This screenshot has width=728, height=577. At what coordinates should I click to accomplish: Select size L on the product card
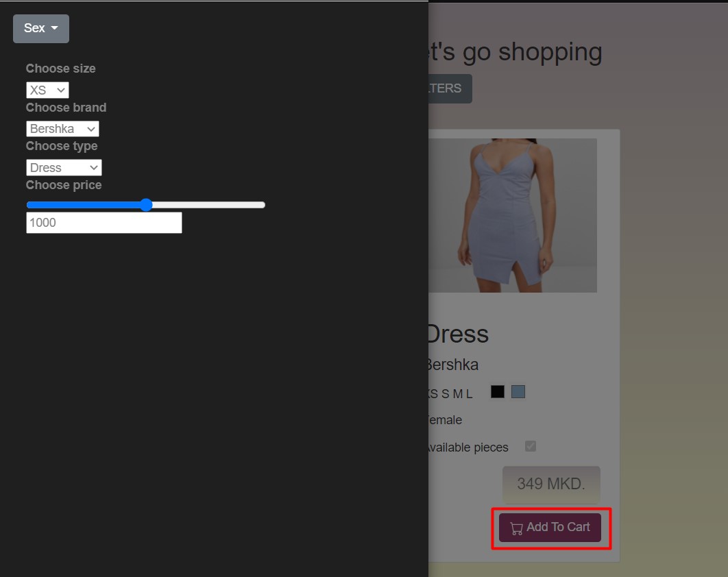pyautogui.click(x=469, y=393)
